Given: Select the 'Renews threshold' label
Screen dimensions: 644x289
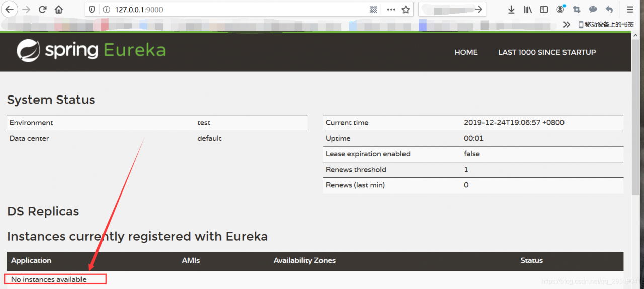Looking at the screenshot, I should coord(356,170).
